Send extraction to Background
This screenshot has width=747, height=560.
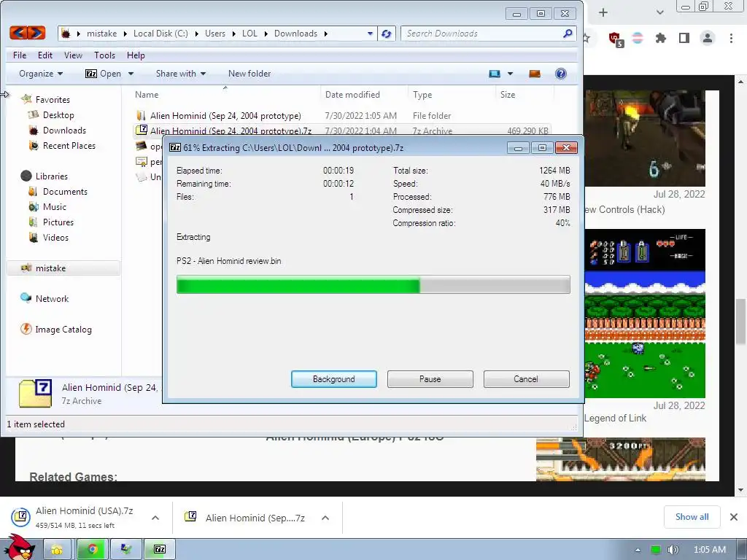(334, 379)
